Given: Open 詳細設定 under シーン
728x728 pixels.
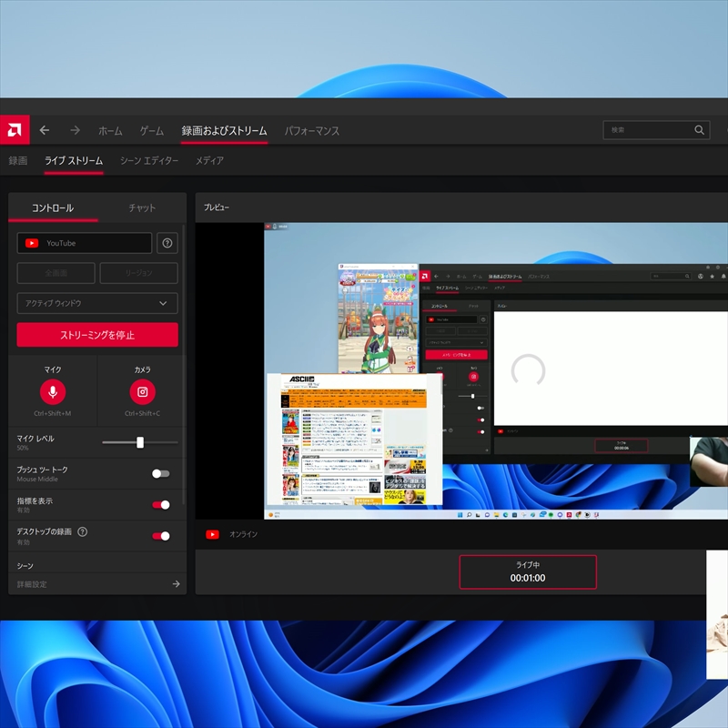Looking at the screenshot, I should point(97,583).
